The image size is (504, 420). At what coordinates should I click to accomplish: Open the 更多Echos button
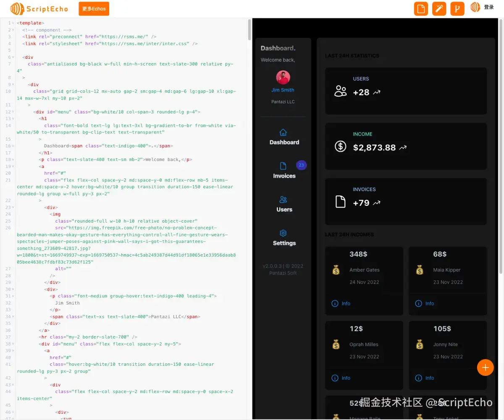pyautogui.click(x=94, y=9)
